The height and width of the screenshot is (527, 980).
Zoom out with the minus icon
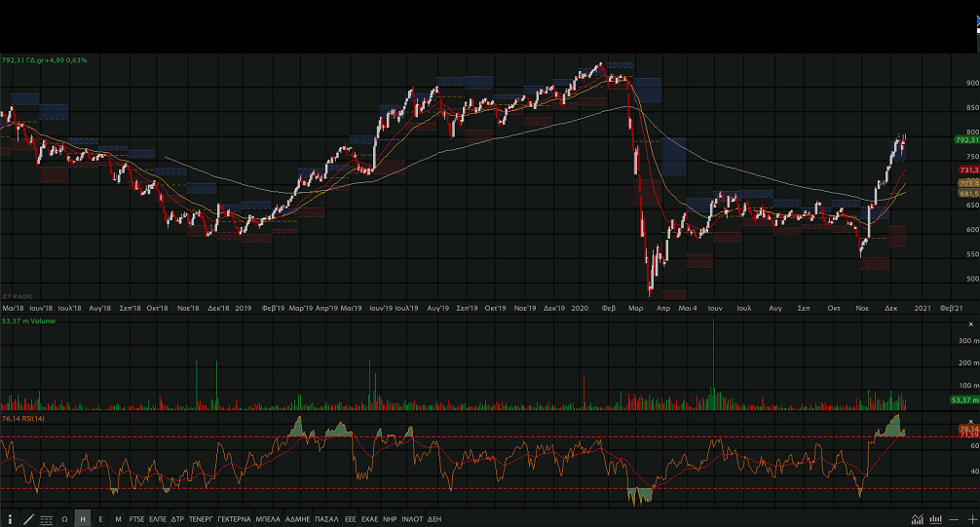pyautogui.click(x=954, y=519)
